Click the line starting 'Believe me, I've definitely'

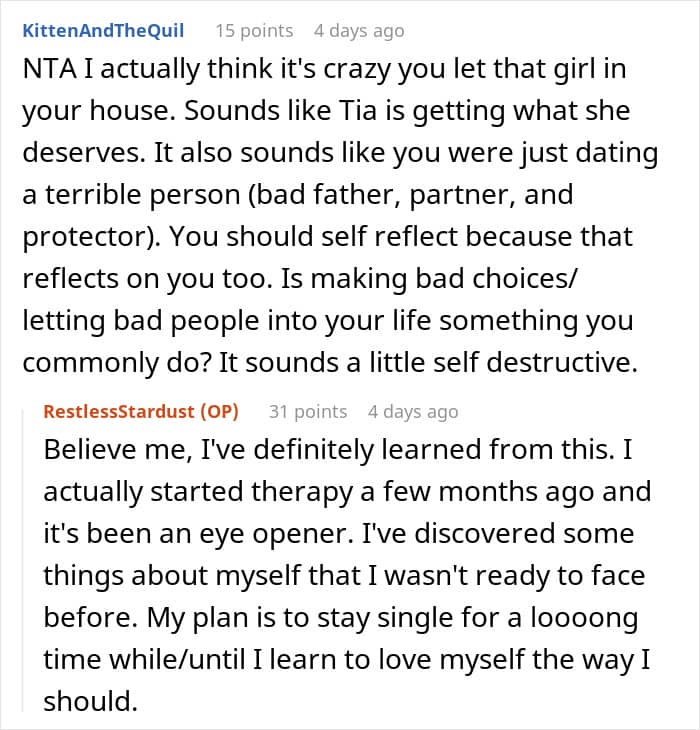coord(338,450)
